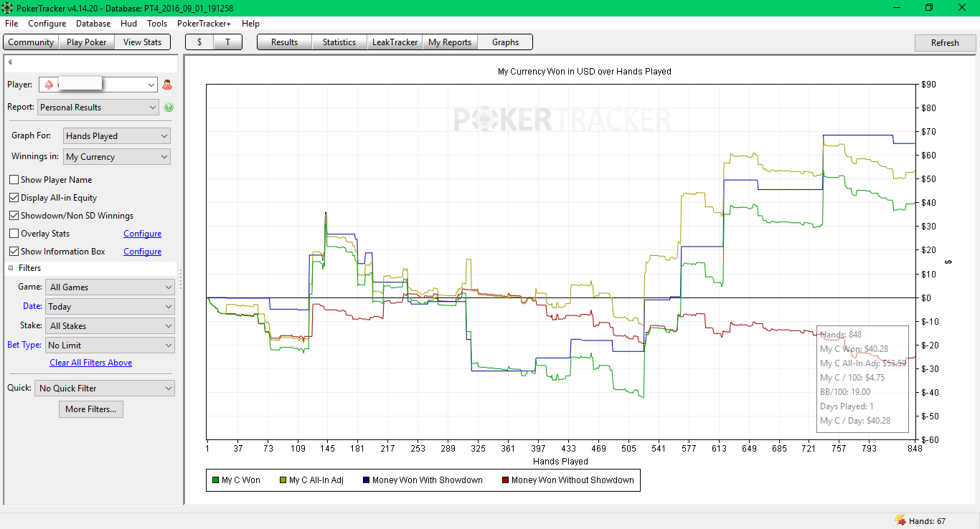Open the My Reports tab
980x529 pixels.
pyautogui.click(x=450, y=42)
